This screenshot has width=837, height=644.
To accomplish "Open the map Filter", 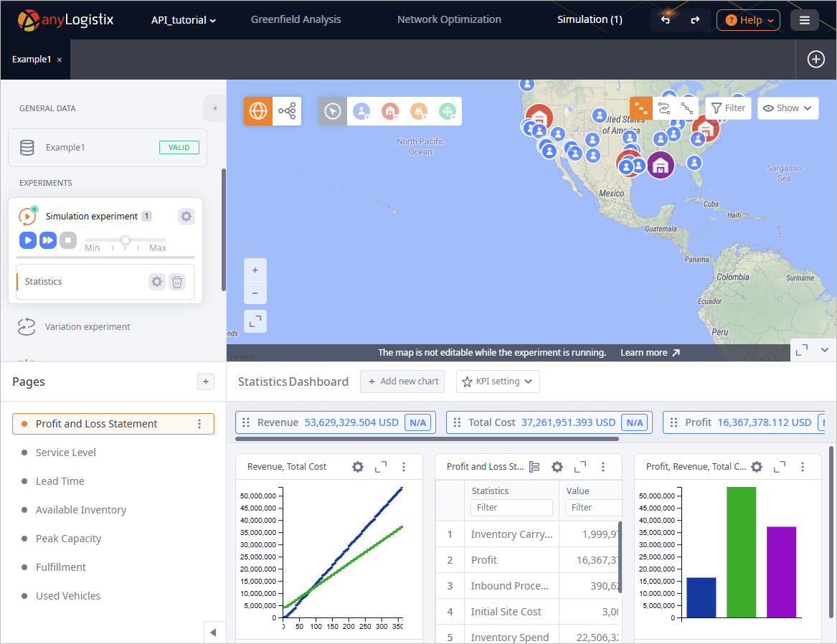I will tap(728, 108).
